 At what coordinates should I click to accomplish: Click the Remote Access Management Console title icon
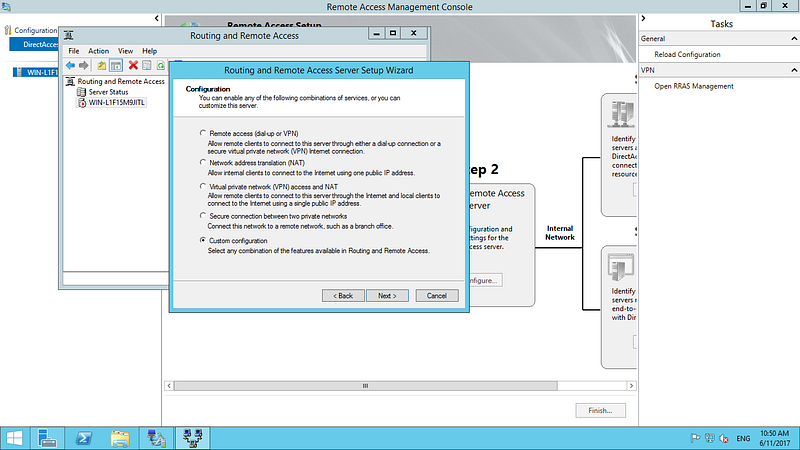[x=6, y=7]
